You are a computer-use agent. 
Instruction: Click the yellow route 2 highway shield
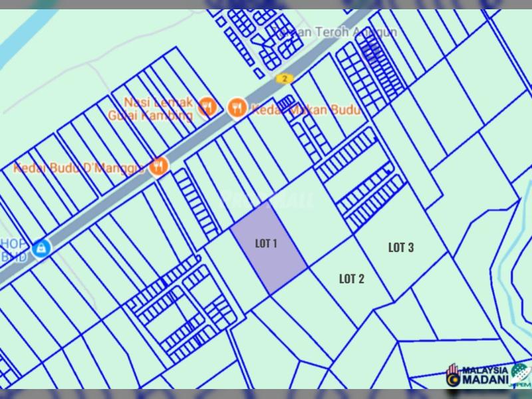(x=285, y=78)
